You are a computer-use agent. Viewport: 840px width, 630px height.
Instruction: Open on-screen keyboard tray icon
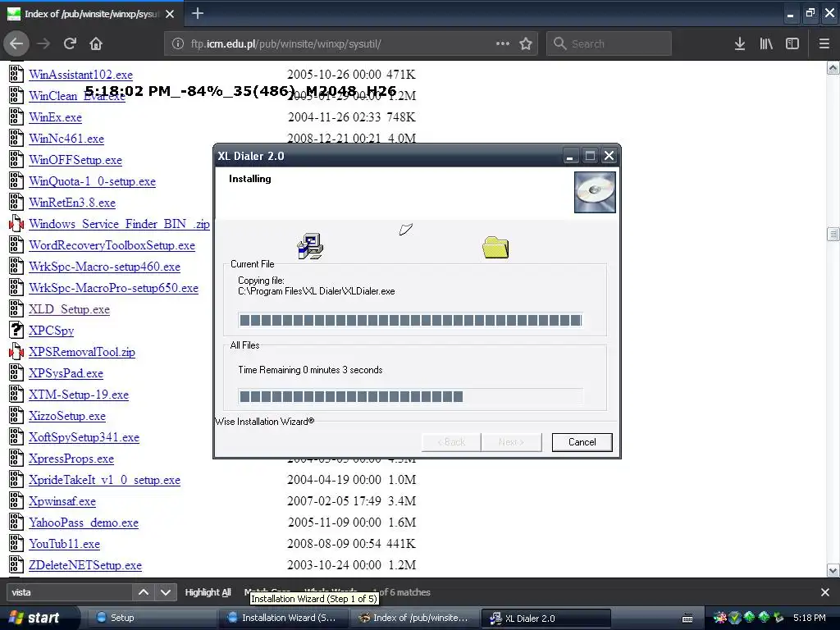[687, 619]
